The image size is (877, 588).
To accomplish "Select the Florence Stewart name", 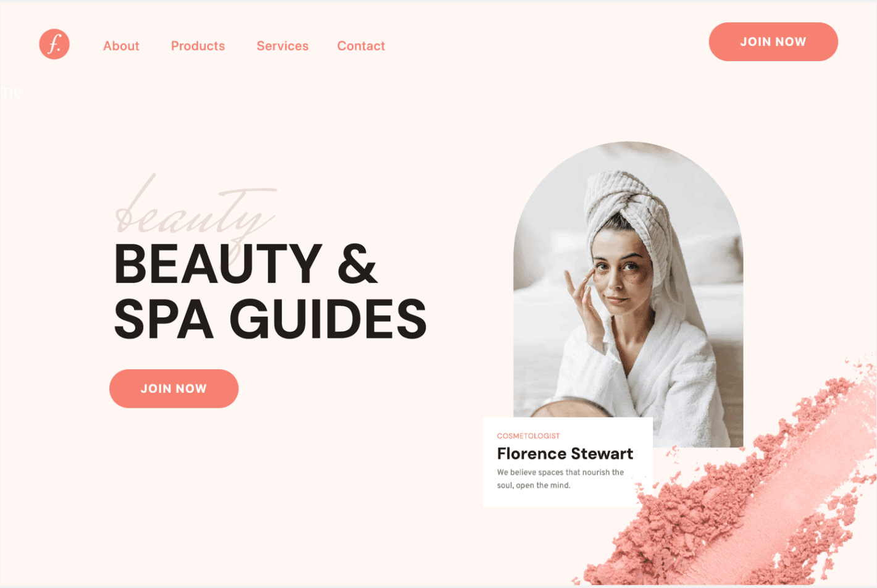I will click(565, 454).
